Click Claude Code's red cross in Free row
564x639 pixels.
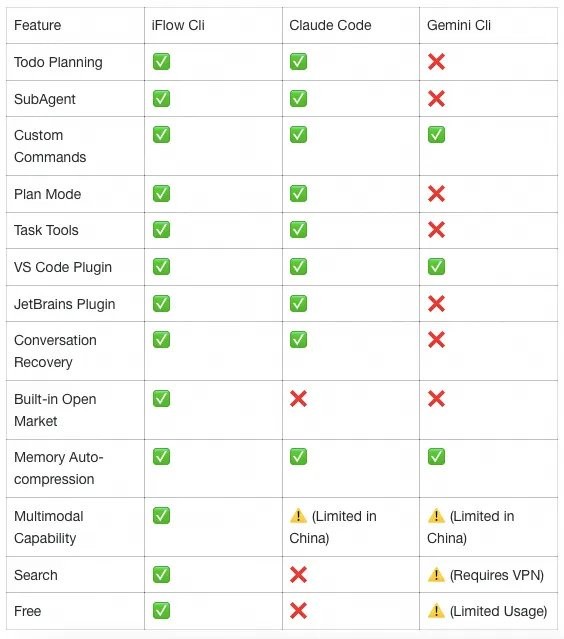tap(298, 610)
